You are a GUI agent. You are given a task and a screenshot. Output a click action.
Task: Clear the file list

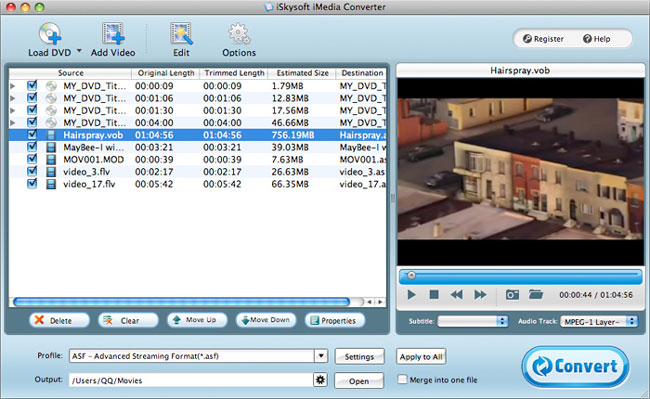click(x=128, y=320)
